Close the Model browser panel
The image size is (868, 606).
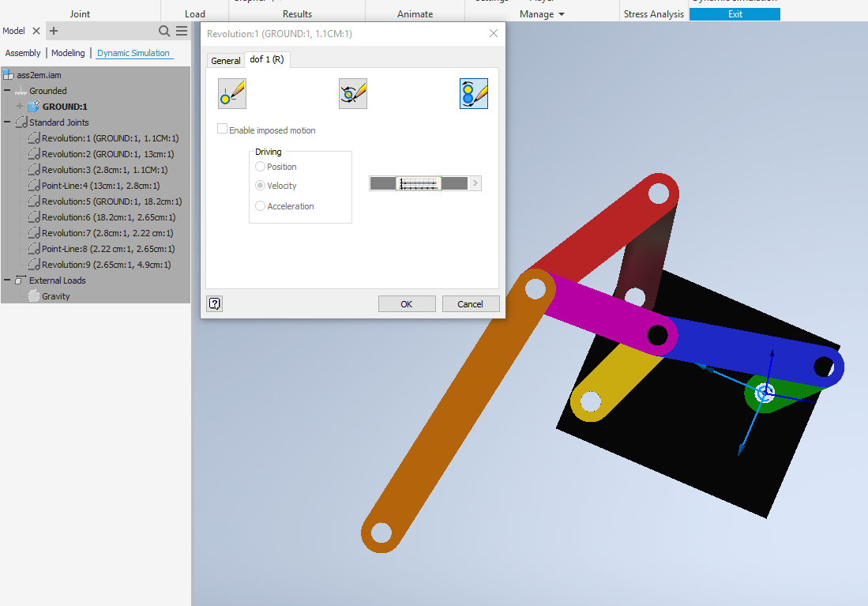point(36,31)
